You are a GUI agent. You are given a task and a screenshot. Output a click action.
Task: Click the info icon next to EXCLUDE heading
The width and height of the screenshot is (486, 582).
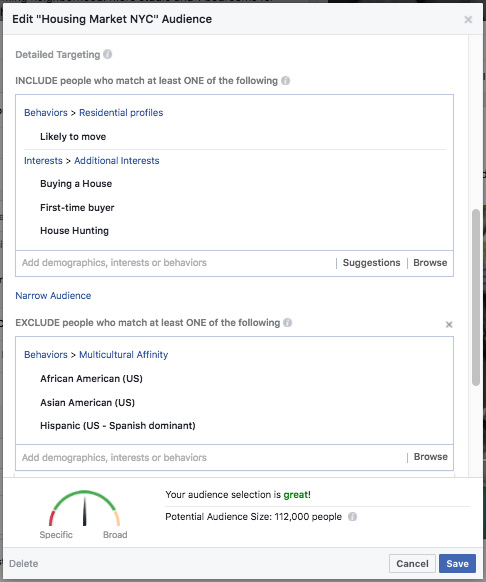coord(287,322)
